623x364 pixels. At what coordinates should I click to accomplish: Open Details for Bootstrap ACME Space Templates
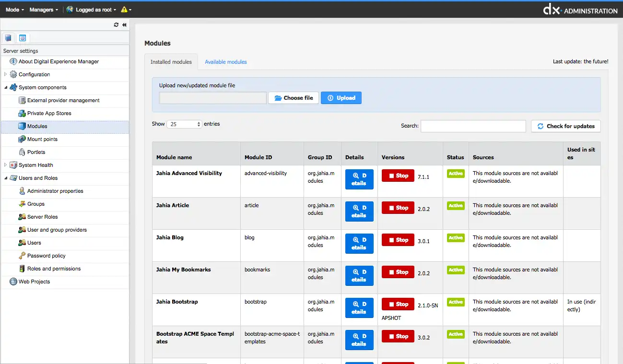point(359,340)
